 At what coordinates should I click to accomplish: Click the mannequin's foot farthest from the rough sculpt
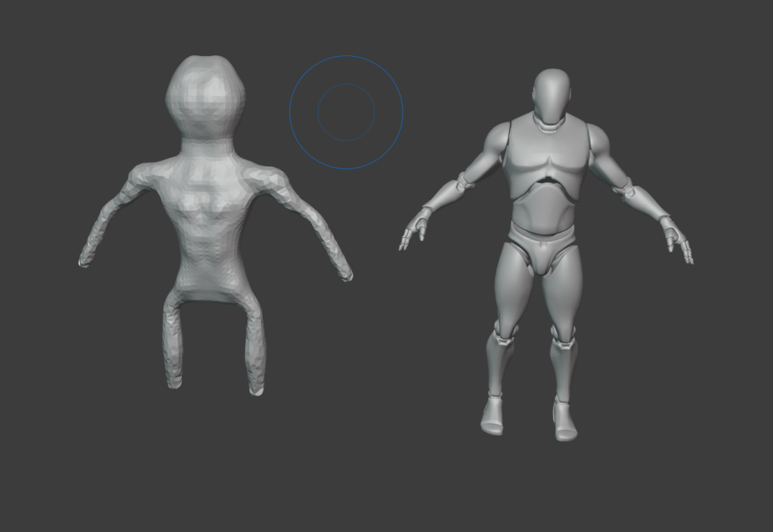pos(564,420)
